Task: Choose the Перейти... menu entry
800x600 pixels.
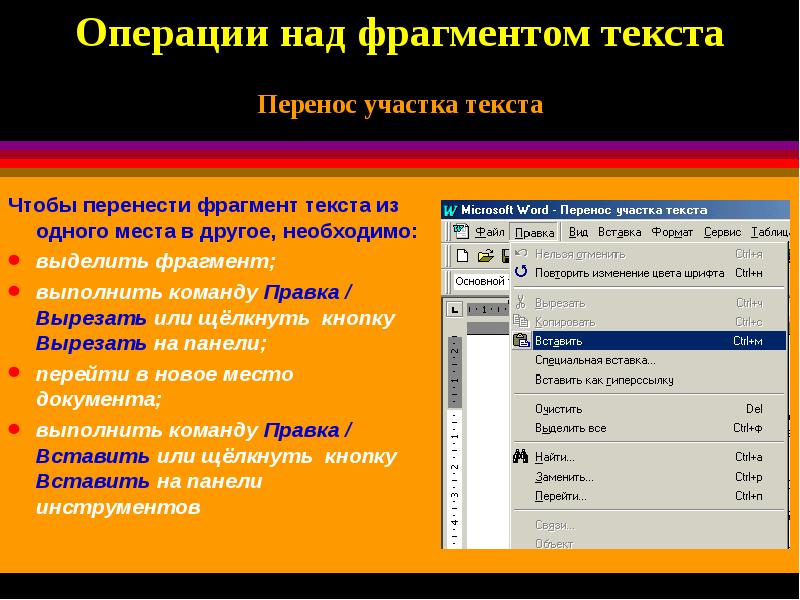Action: [x=649, y=496]
